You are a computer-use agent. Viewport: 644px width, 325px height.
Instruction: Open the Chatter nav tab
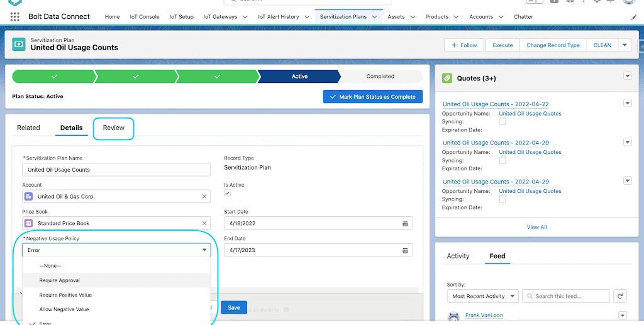[523, 17]
